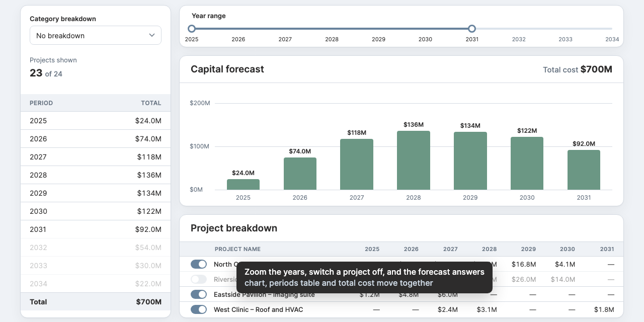Click the West Clinic – Roof and HVAC name
The height and width of the screenshot is (322, 644).
(259, 309)
